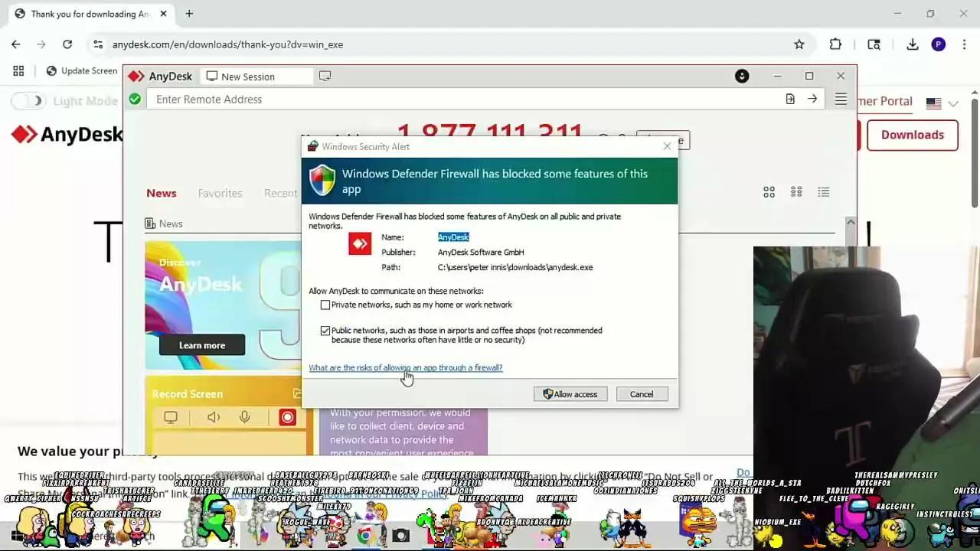Click the green connection status icon in AnyDesk
The width and height of the screenshot is (980, 551).
click(135, 99)
